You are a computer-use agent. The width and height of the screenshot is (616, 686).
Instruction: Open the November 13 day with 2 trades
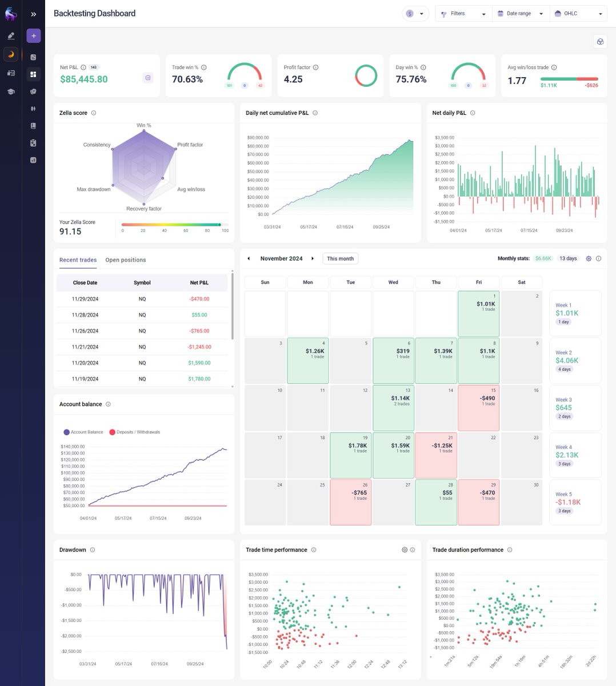393,408
